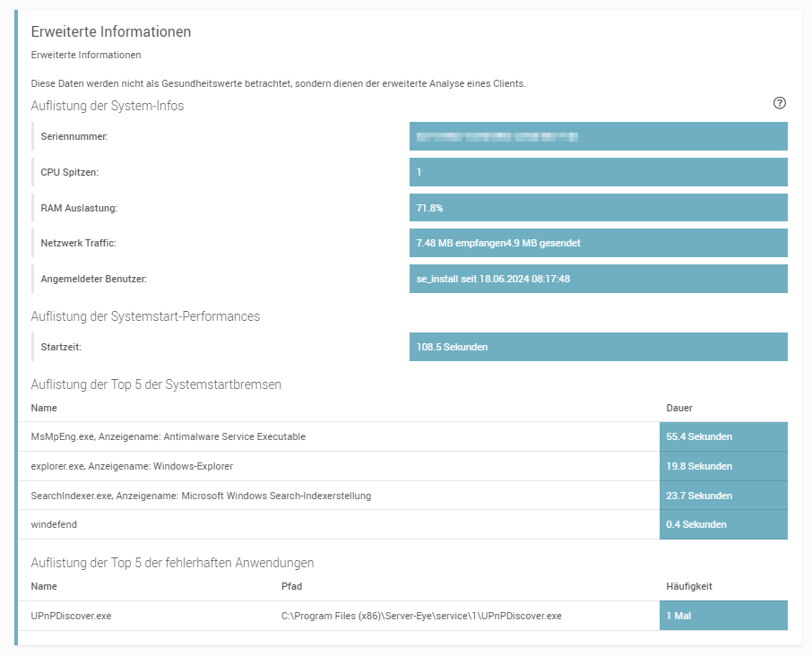Select the SearchIndexer.exe row name
812x656 pixels.
pos(201,496)
